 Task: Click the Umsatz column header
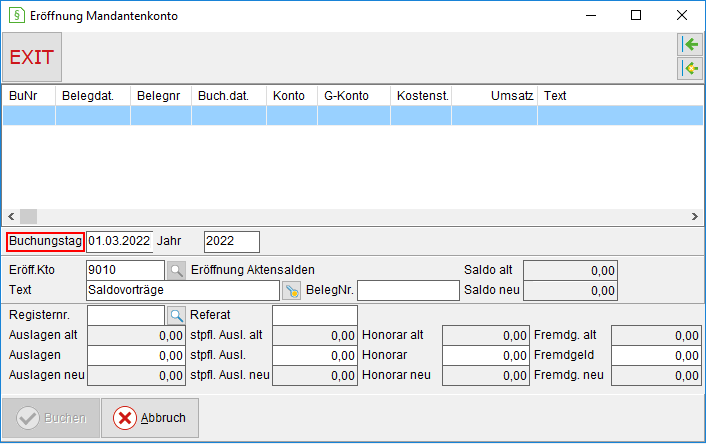[494, 95]
